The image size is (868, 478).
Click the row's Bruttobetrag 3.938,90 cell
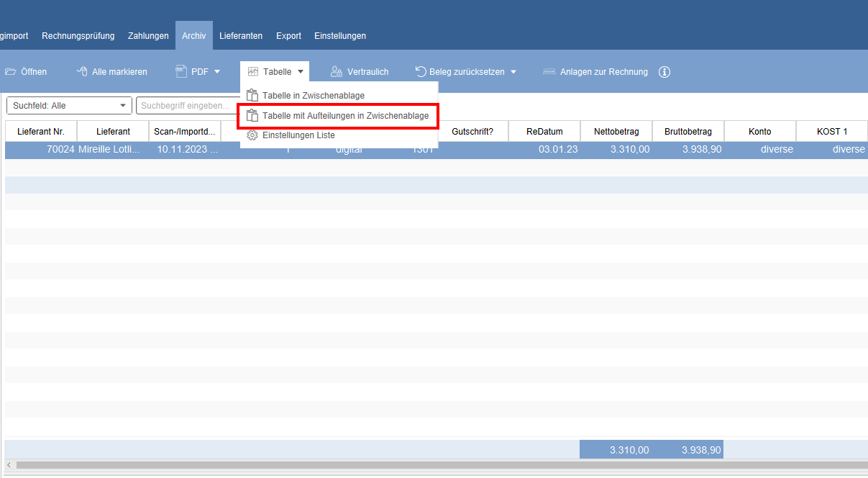[688, 150]
